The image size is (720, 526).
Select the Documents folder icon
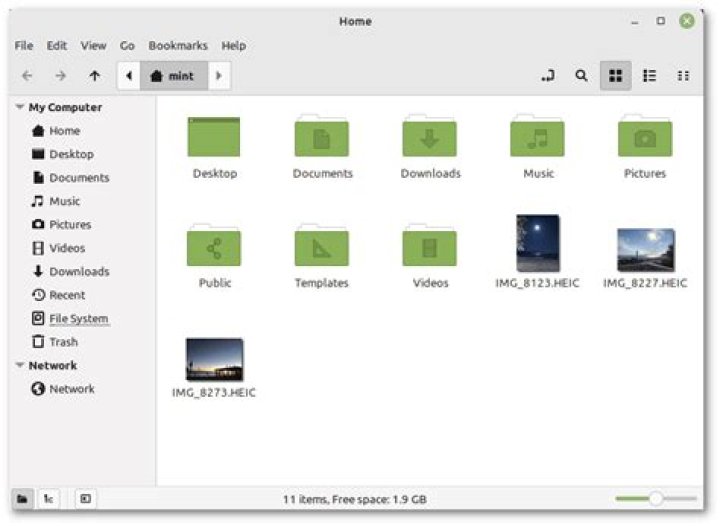point(322,136)
